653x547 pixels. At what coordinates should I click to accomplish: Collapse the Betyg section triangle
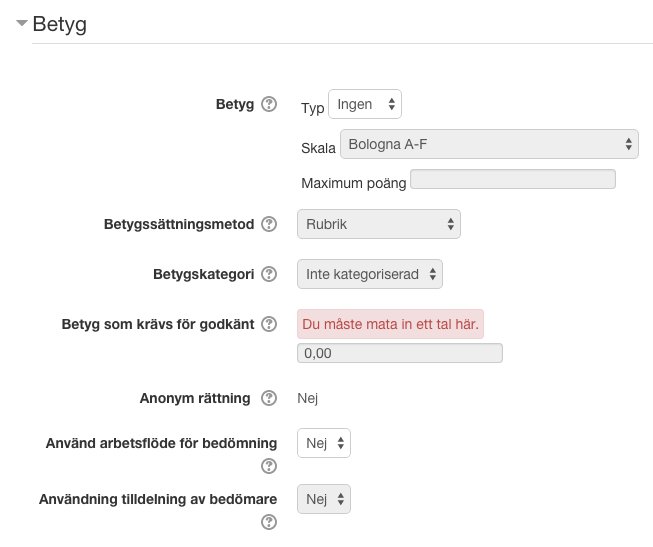[x=22, y=23]
